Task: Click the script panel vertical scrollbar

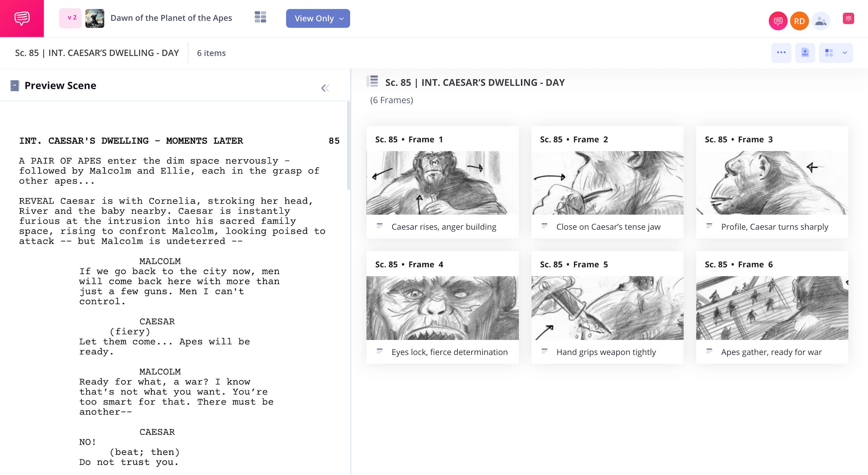Action: 348,146
